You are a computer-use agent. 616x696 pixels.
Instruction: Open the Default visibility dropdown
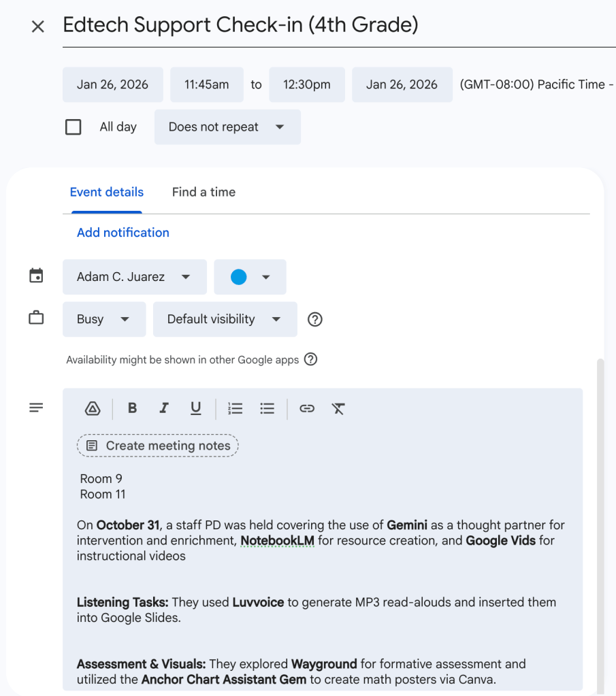[225, 319]
